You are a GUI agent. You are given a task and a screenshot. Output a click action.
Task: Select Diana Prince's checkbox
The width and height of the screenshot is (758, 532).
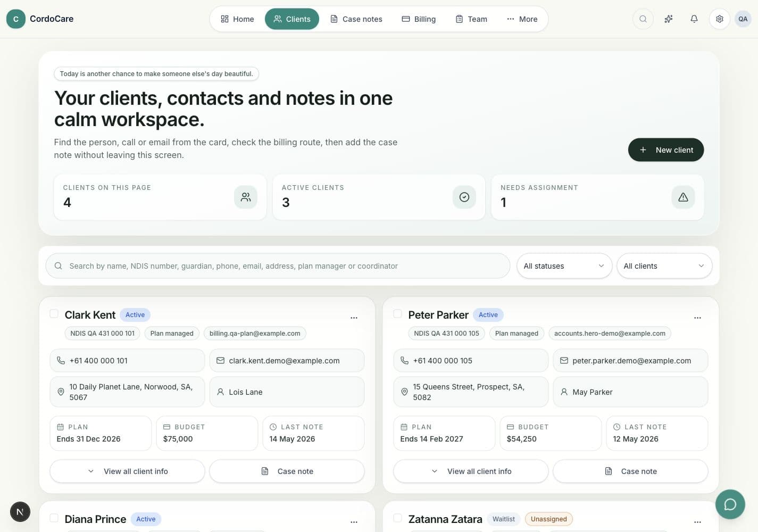click(54, 518)
